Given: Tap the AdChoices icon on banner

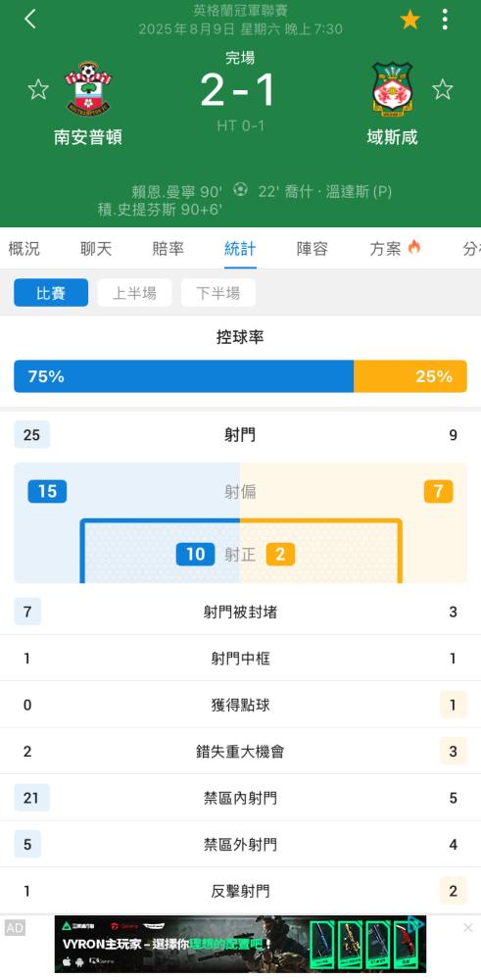Looking at the screenshot, I should (415, 925).
